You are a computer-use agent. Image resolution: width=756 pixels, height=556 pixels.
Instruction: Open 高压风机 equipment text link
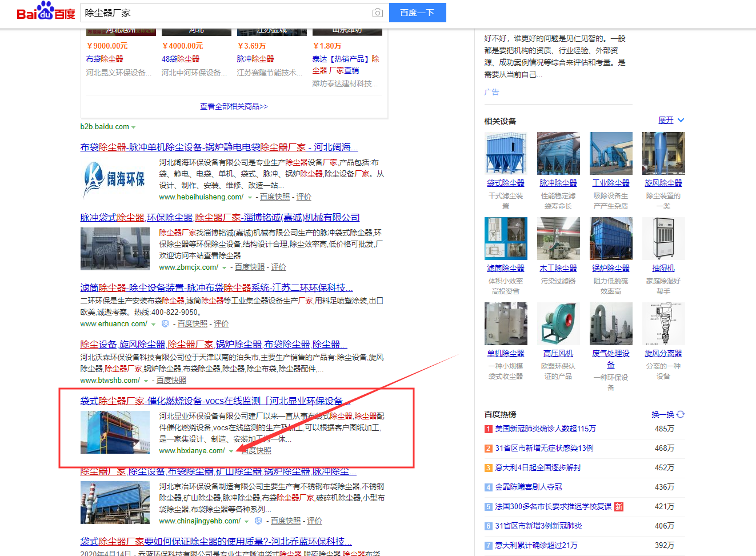point(558,353)
